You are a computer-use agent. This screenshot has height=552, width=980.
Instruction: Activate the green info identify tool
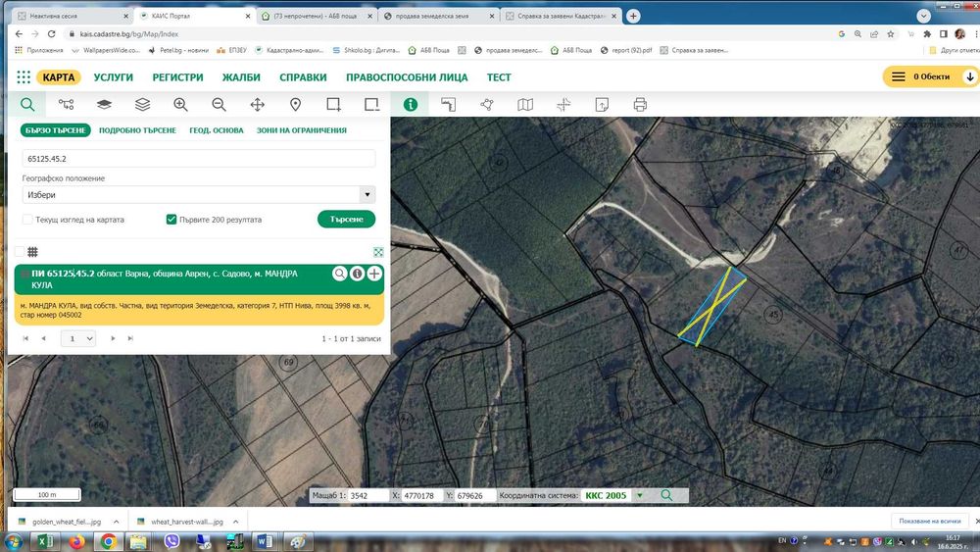tap(411, 104)
